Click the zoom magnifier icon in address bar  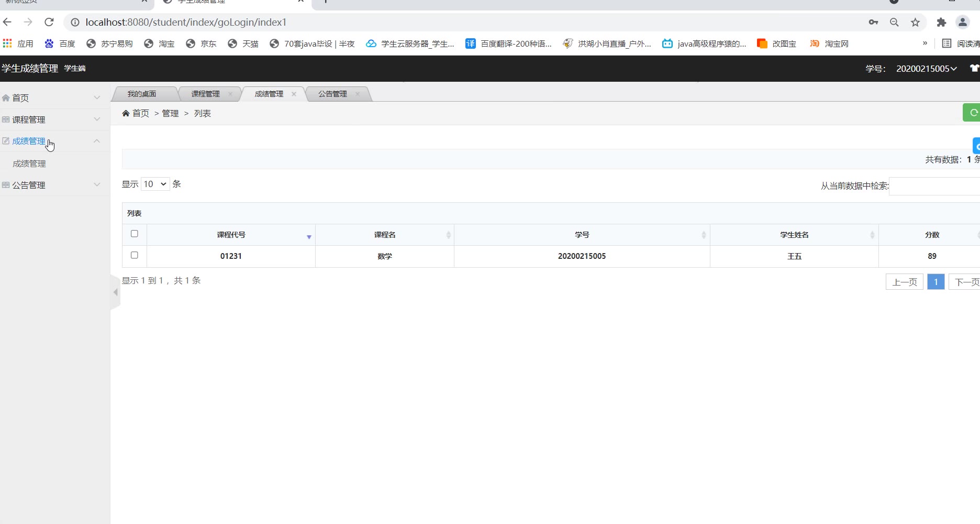(894, 22)
